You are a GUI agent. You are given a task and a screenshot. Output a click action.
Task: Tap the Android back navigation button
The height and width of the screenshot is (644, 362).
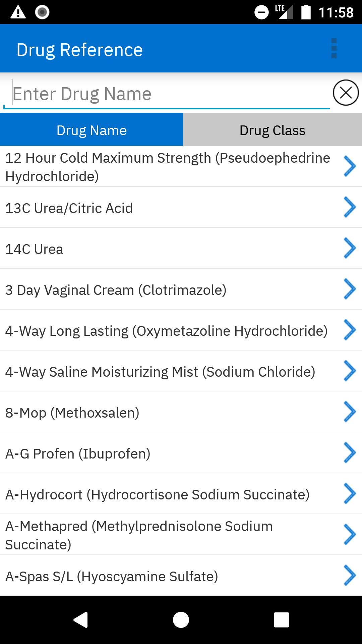click(81, 619)
